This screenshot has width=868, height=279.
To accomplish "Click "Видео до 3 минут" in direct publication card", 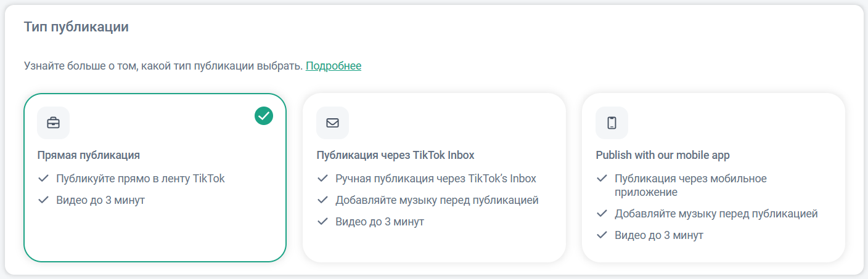I will (x=100, y=200).
